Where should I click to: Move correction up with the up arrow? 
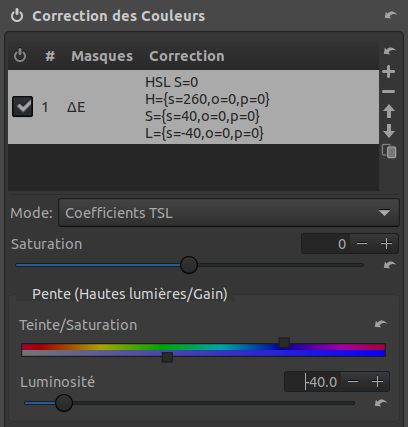pyautogui.click(x=389, y=111)
